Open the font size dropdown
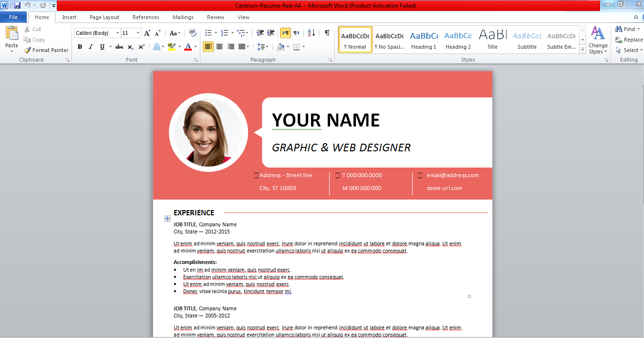The width and height of the screenshot is (644, 338). (138, 33)
